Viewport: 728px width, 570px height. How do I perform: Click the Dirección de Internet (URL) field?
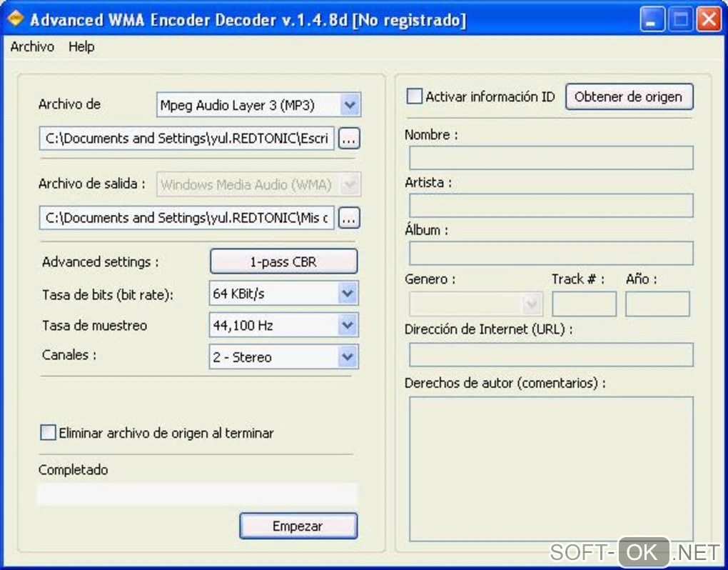551,354
